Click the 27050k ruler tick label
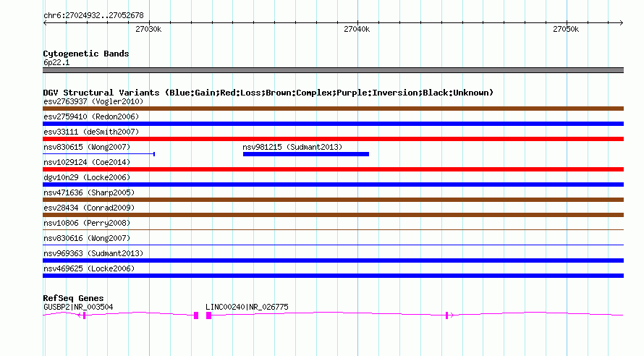Viewport: 644px width, 356px height. coord(566,29)
